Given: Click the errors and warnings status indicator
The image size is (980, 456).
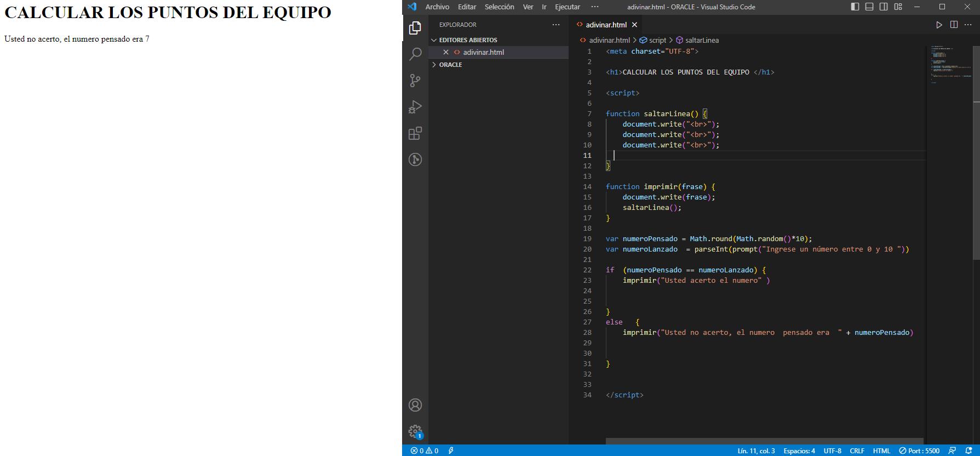Looking at the screenshot, I should coord(425,451).
